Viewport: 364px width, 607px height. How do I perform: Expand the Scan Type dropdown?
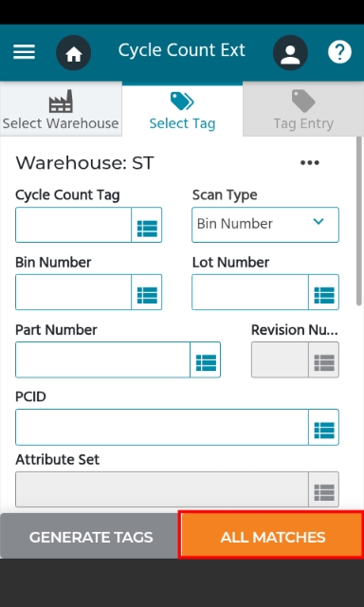point(265,225)
